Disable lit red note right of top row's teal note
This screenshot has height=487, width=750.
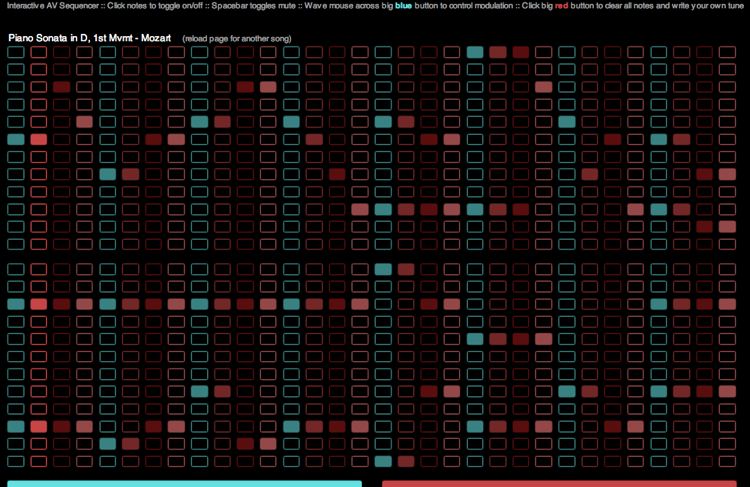pyautogui.click(x=498, y=52)
